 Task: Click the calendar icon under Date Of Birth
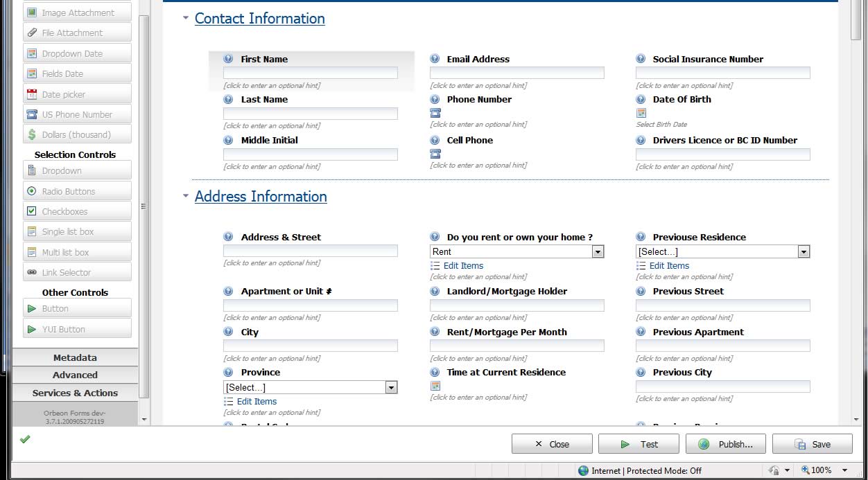pos(641,113)
